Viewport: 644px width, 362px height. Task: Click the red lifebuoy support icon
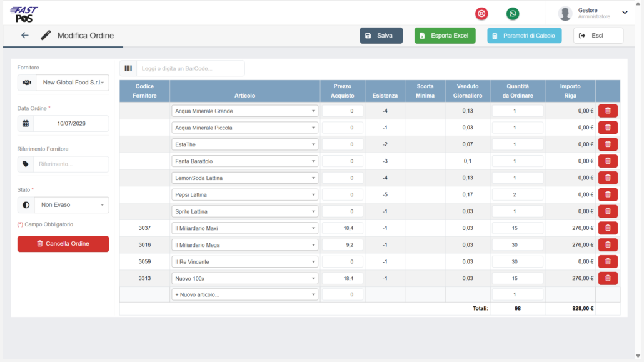pyautogui.click(x=481, y=14)
